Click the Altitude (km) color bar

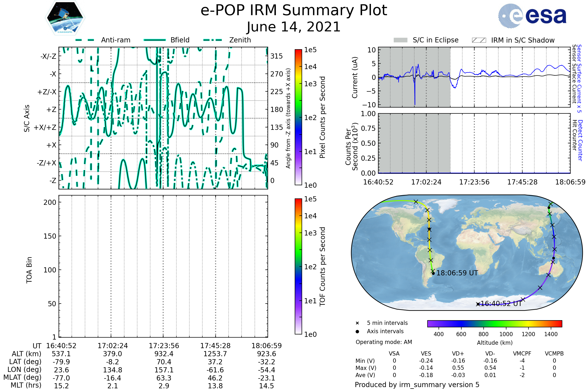click(x=494, y=323)
